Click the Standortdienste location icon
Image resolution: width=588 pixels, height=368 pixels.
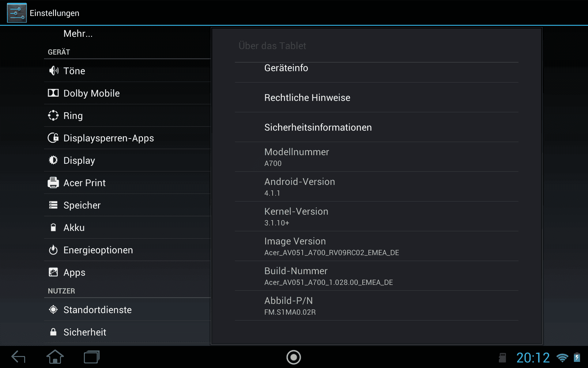click(x=53, y=310)
